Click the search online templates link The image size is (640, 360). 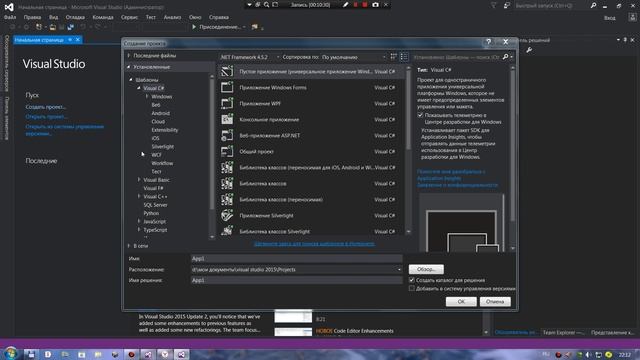(x=314, y=244)
